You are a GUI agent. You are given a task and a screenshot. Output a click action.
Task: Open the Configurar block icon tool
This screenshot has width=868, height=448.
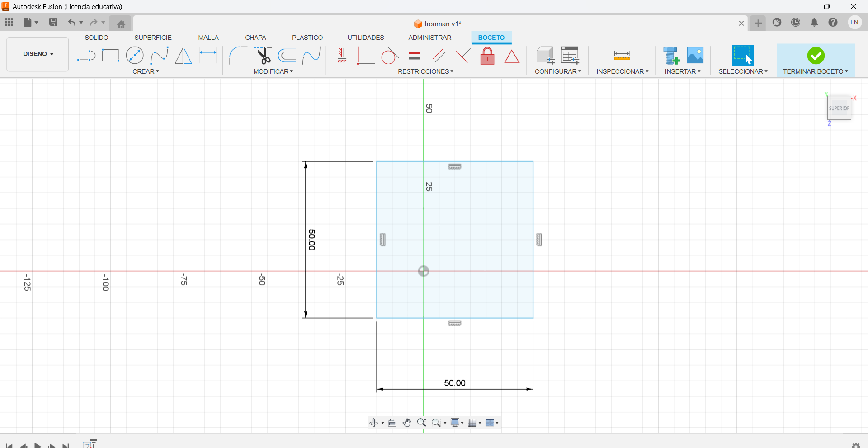point(546,56)
